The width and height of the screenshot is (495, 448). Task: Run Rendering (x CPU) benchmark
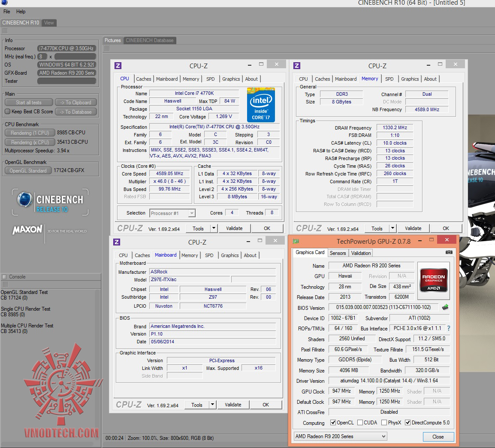[x=30, y=142]
